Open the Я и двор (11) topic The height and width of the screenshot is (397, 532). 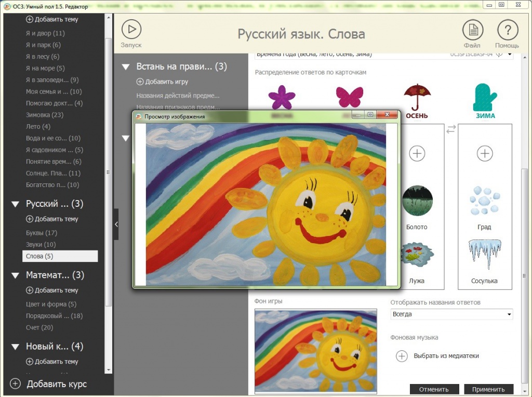pos(45,33)
